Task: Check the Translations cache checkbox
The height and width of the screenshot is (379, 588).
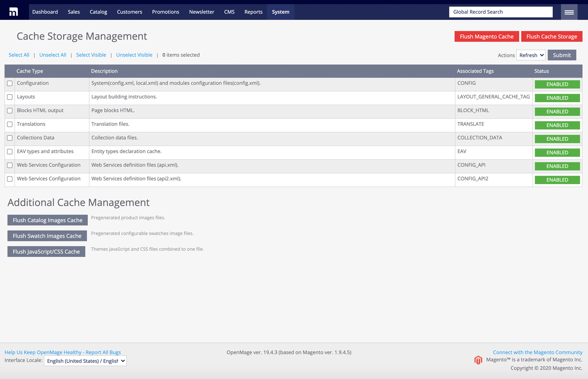Action: [x=10, y=124]
